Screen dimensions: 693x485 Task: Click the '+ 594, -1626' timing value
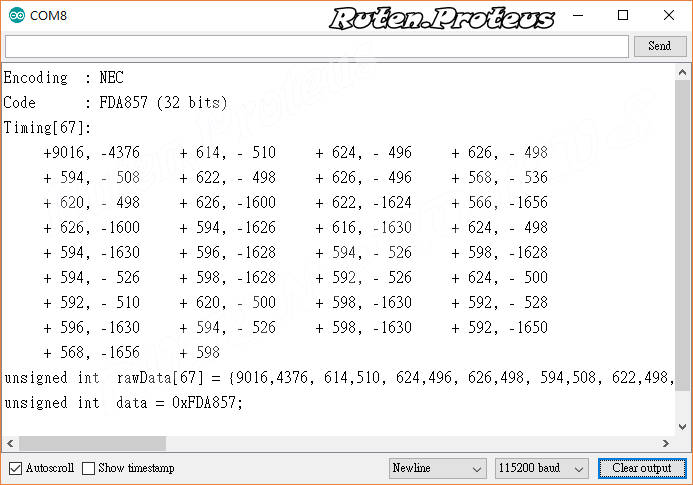click(228, 228)
